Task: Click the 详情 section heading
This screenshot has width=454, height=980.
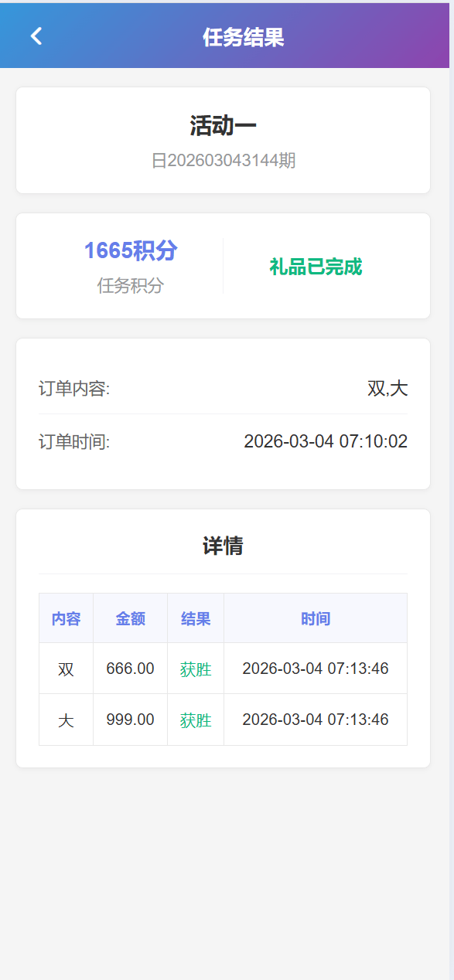Action: coord(223,546)
